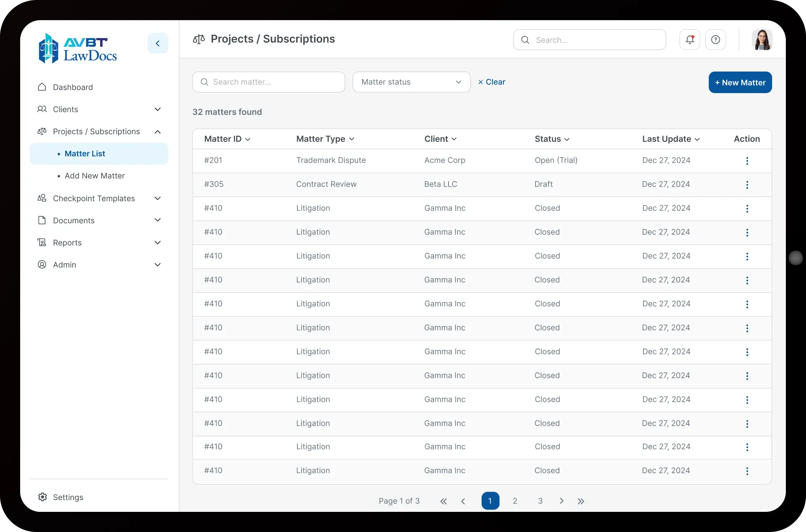The height and width of the screenshot is (532, 806).
Task: Clear the applied filters
Action: coord(491,82)
